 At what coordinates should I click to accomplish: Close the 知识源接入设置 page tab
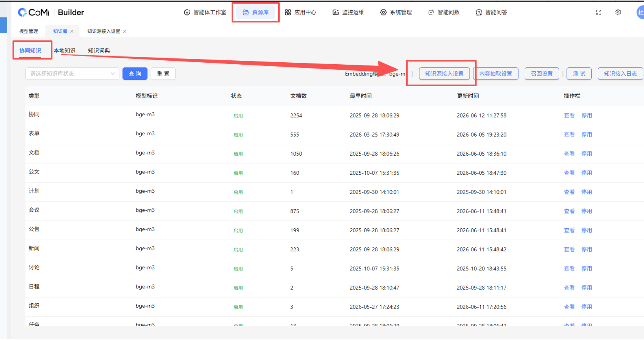(125, 31)
